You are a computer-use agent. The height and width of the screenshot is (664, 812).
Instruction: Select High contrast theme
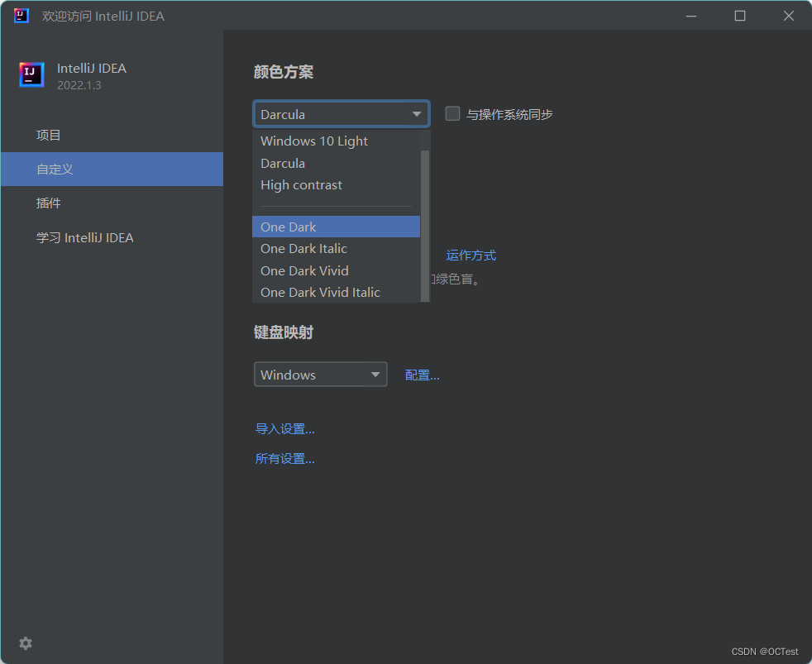click(x=336, y=185)
